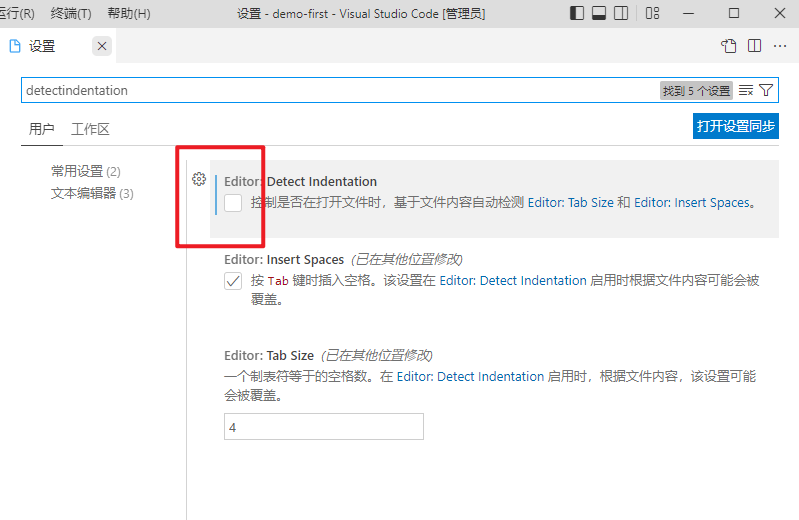Switch to the 工作区 settings tab
The height and width of the screenshot is (520, 799).
coord(90,129)
